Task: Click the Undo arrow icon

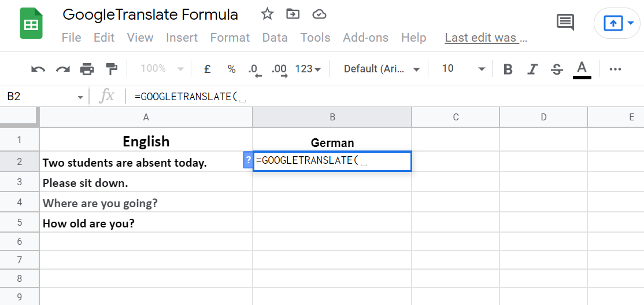Action: [38, 69]
